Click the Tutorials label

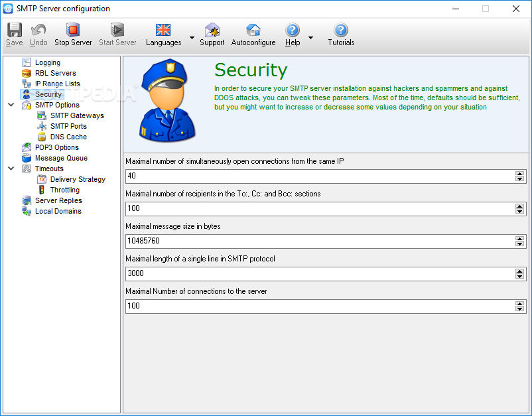click(341, 42)
